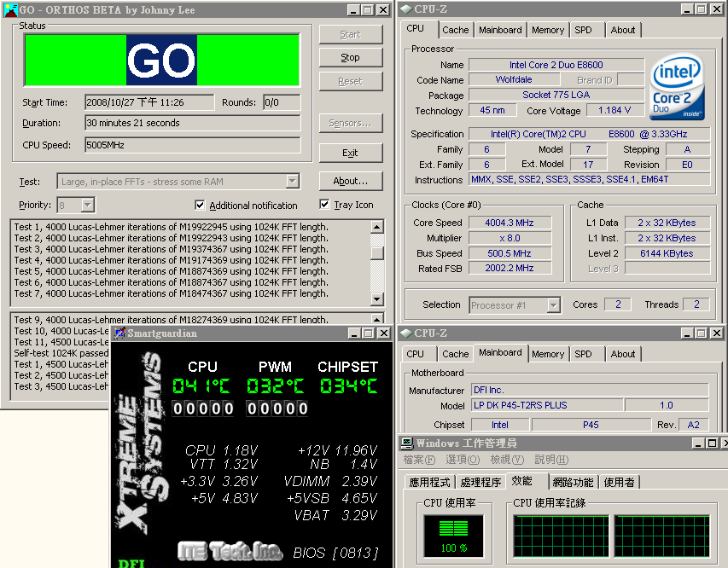Click the Core Voltage 1.184 V value

click(614, 111)
